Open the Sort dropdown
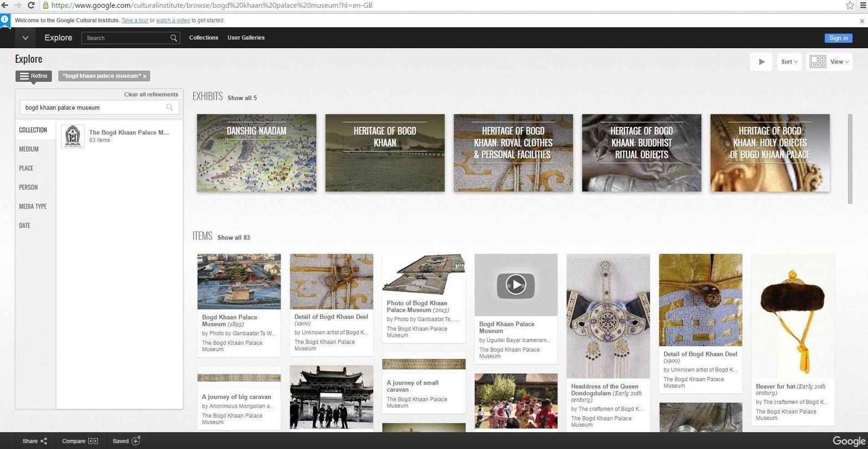868x449 pixels. pyautogui.click(x=789, y=62)
